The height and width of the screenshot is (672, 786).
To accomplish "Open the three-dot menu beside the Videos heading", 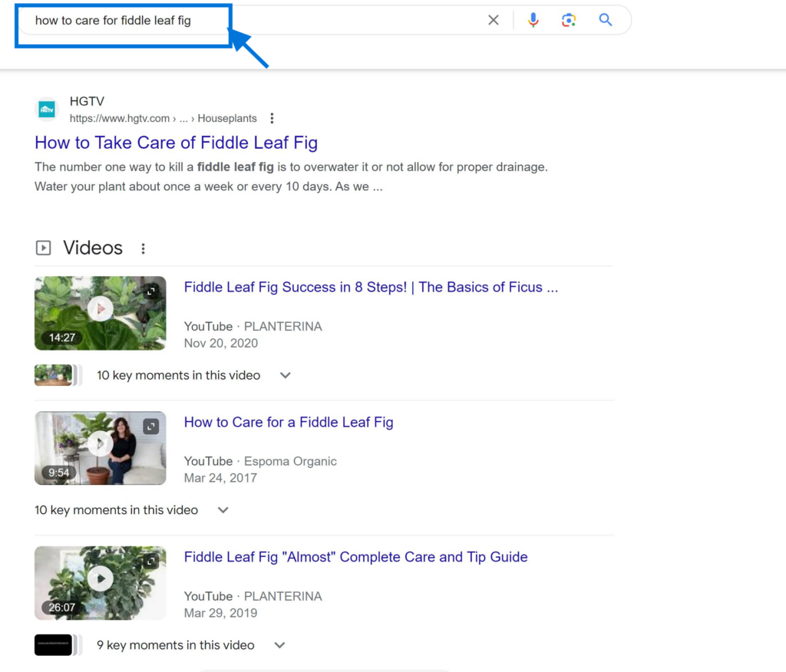I will coord(143,247).
